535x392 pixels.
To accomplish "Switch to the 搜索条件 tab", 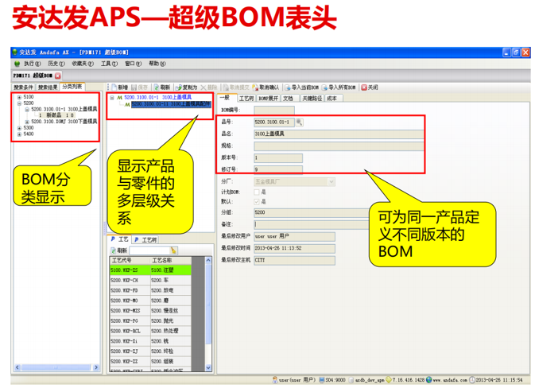I will 24,87.
